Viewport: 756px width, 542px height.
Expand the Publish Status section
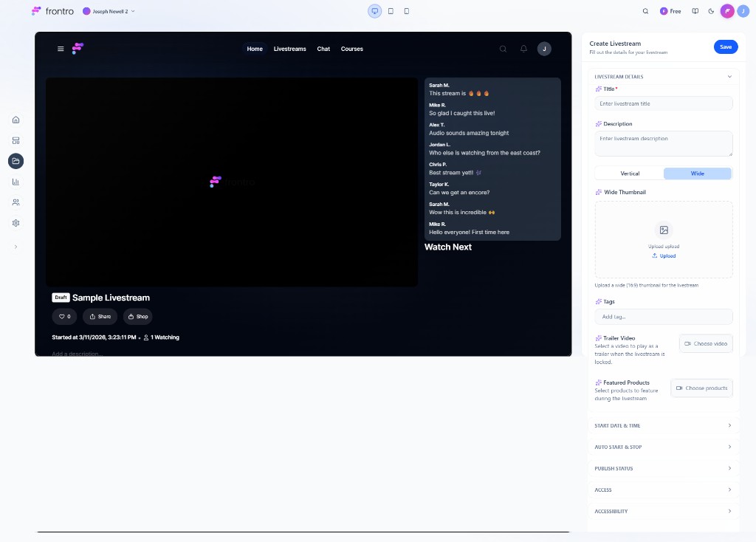[x=663, y=468]
